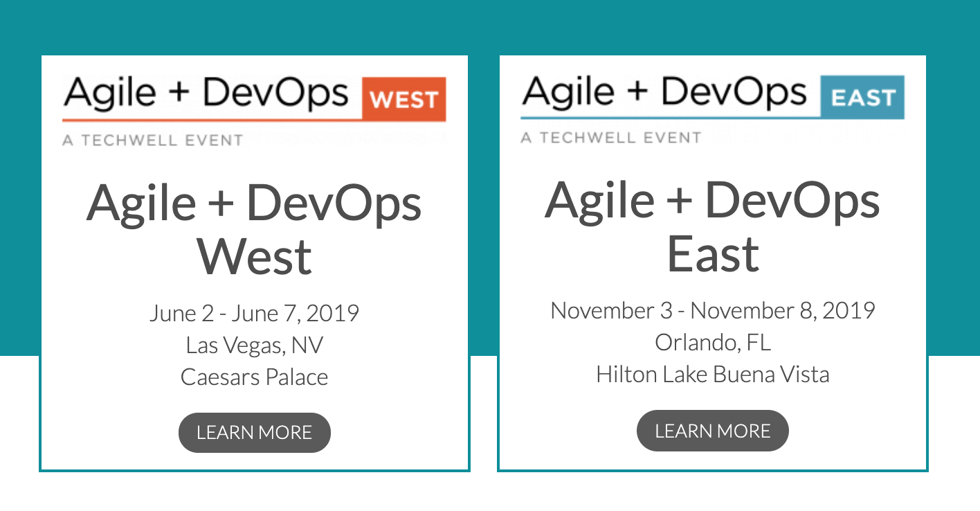Screen dimensions: 980x511
Task: Click LEARN MORE for Agile + DevOps West
Action: (x=255, y=433)
